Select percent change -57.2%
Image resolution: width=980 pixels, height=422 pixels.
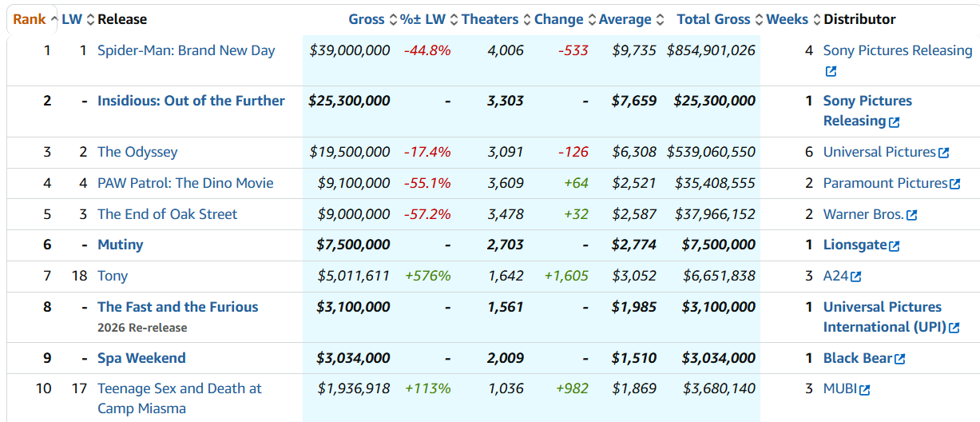(x=427, y=214)
